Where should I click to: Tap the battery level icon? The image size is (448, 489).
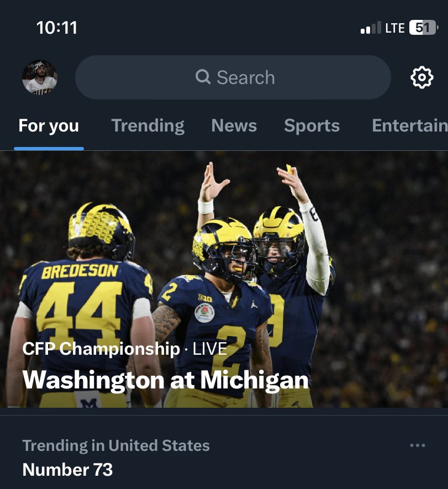424,28
